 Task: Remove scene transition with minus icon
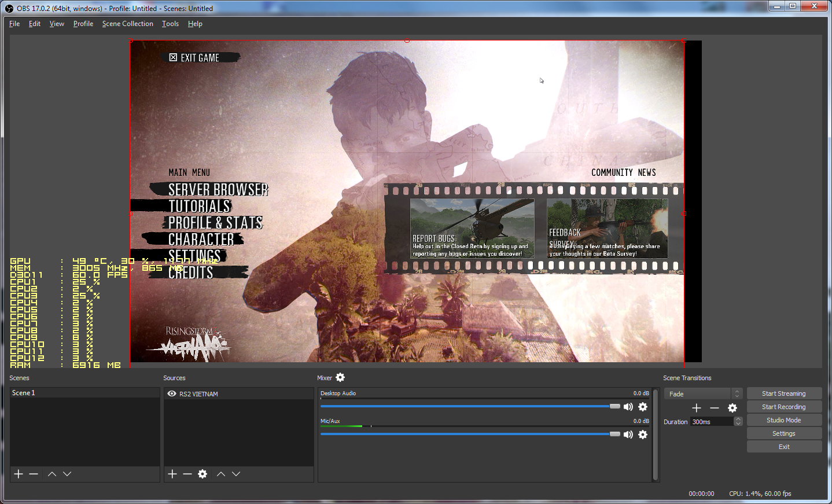tap(715, 408)
